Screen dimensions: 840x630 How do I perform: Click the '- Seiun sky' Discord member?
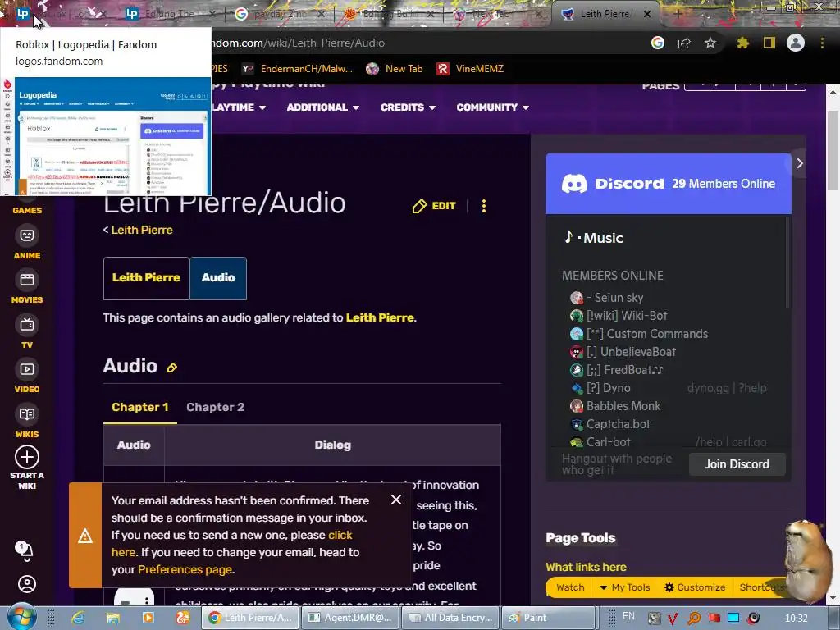[x=606, y=298]
